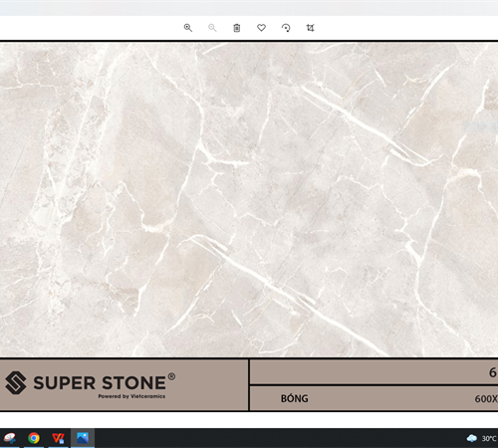
Task: Click the 30°C temperature in taskbar
Action: pos(489,438)
